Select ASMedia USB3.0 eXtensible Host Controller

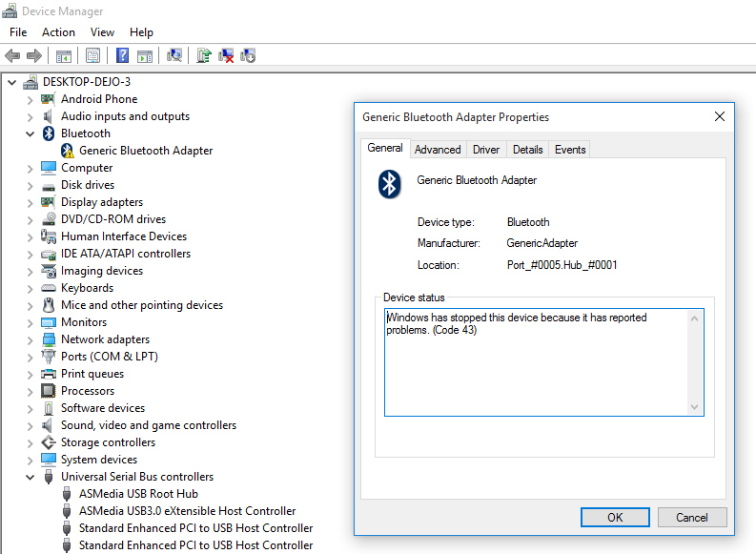tap(187, 510)
